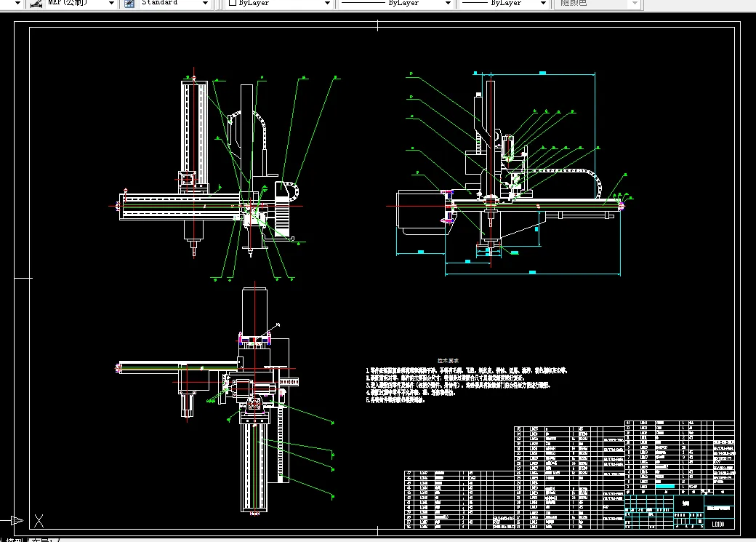The image size is (756, 542).
Task: Select the 技术要求 heading text in the drawing
Action: click(448, 361)
